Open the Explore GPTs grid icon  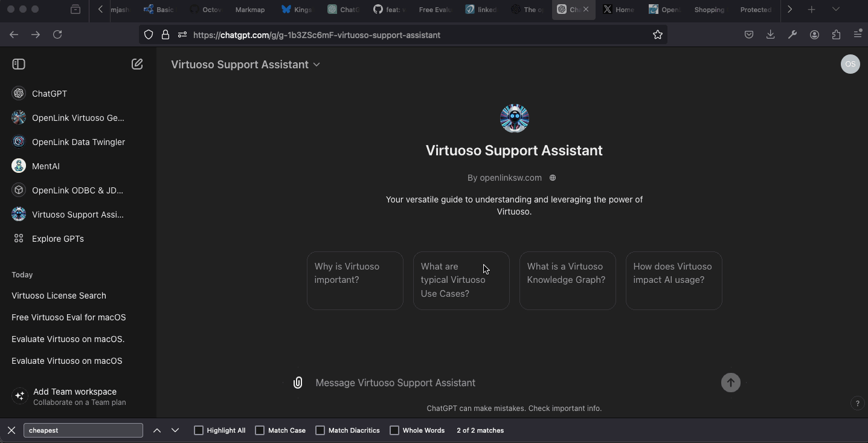pos(19,239)
